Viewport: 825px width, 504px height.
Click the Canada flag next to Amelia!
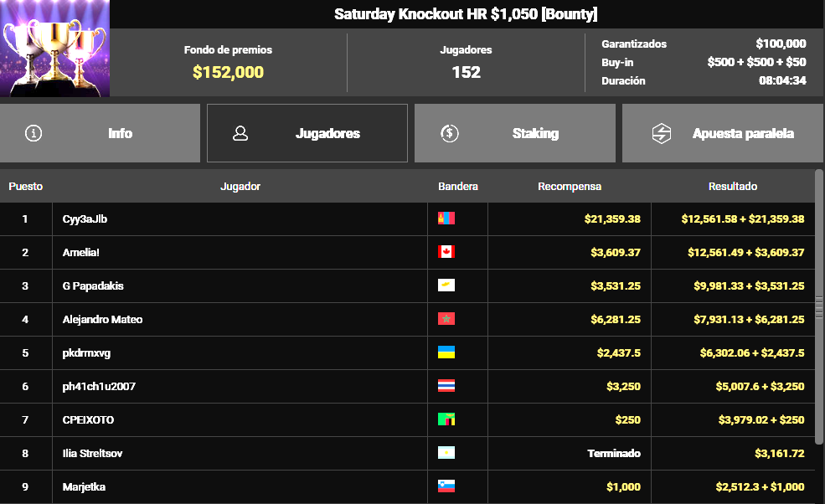(x=446, y=253)
